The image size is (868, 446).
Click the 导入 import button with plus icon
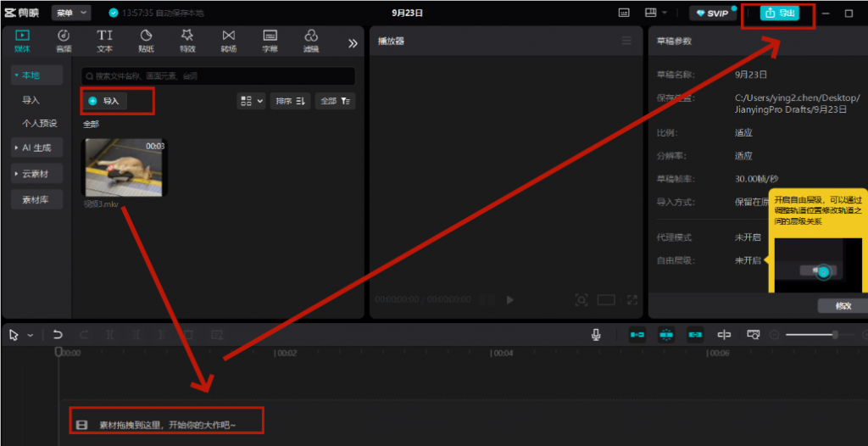point(106,101)
